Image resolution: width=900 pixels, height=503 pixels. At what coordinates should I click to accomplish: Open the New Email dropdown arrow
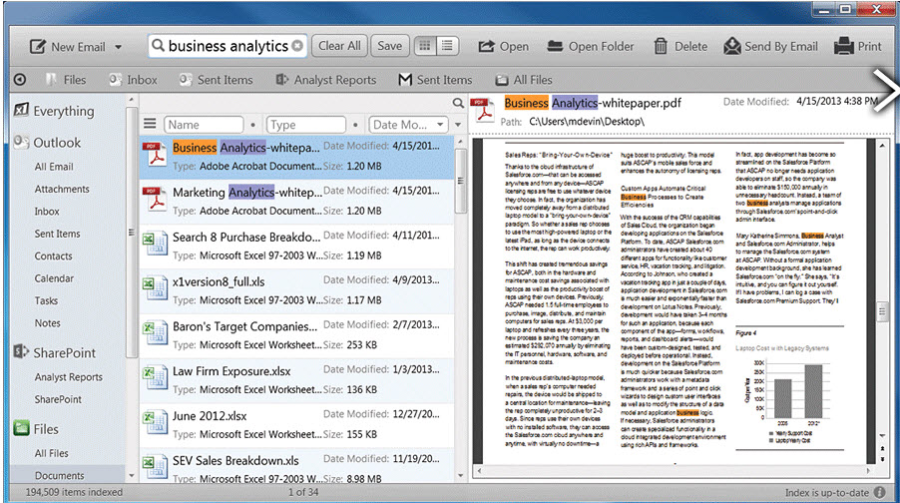coord(118,47)
